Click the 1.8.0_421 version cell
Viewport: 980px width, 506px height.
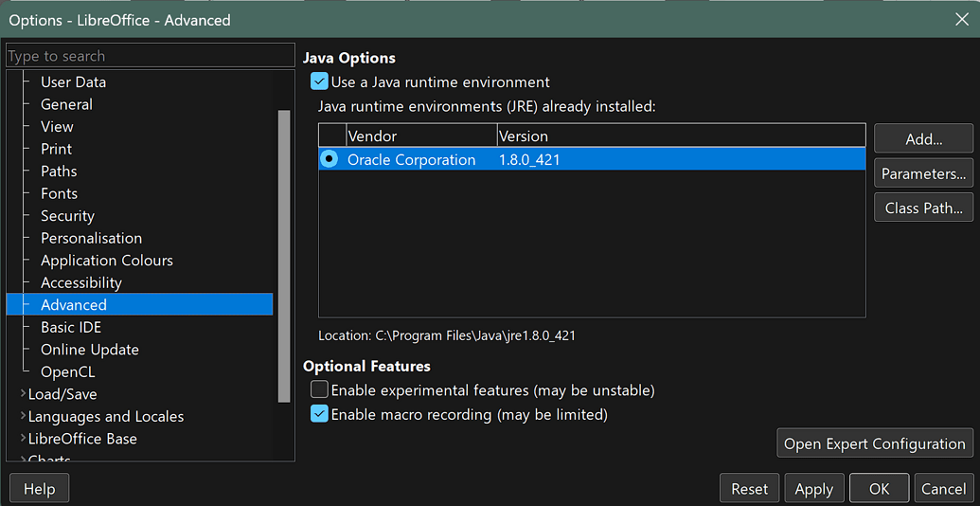529,159
